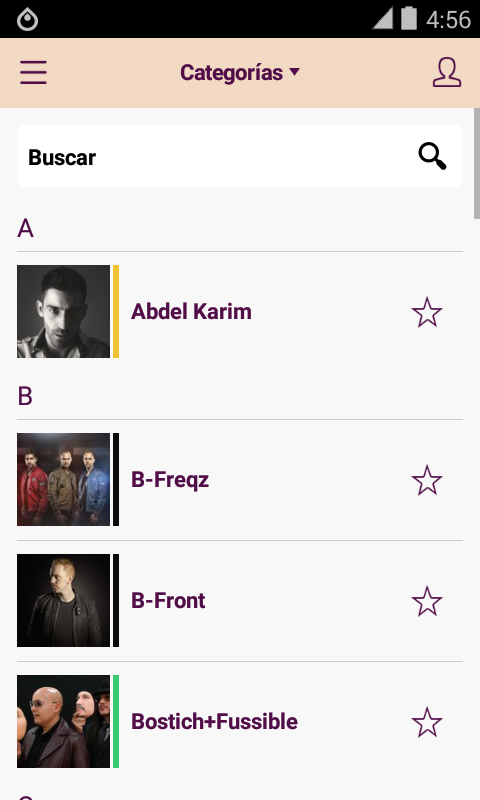Tap the Bostich+Fussible photo thumbnail
Screen dimensions: 480x800
pos(63,721)
